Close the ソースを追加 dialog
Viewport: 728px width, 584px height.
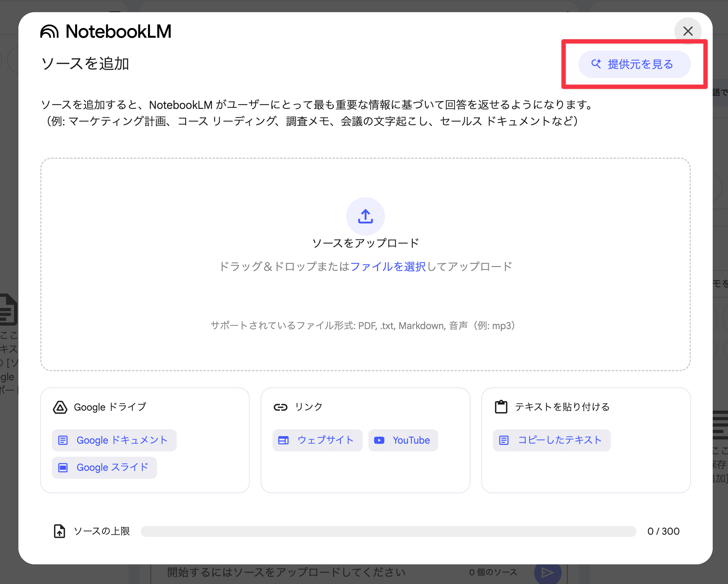[x=687, y=31]
